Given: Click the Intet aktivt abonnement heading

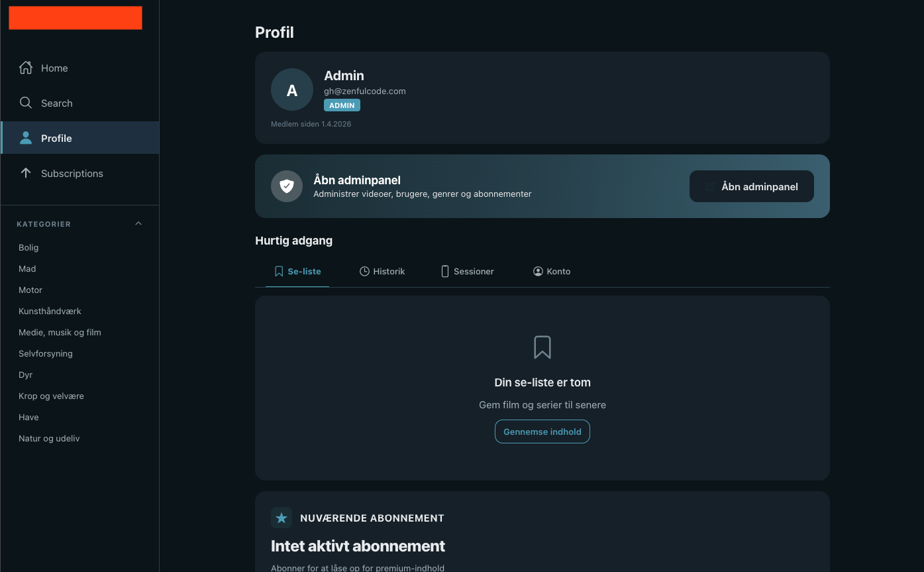Looking at the screenshot, I should tap(358, 546).
